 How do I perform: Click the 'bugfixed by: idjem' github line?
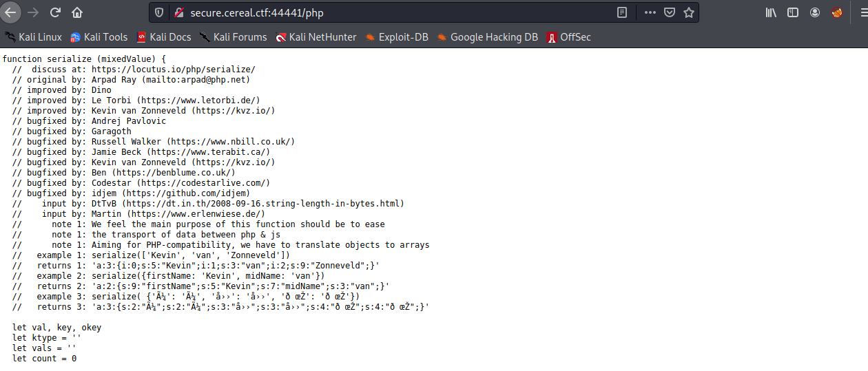tap(131, 193)
